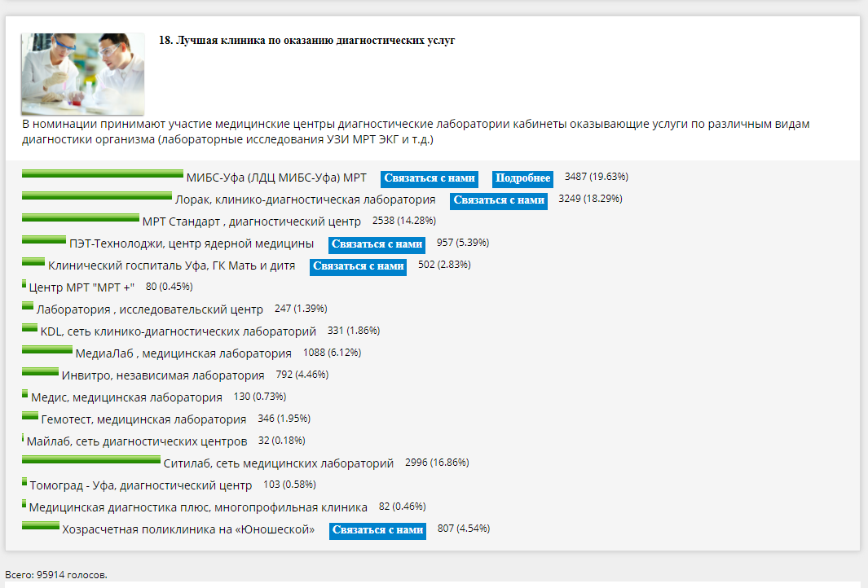Click the result 807 (4.54%)
The image size is (868, 588).
(463, 529)
